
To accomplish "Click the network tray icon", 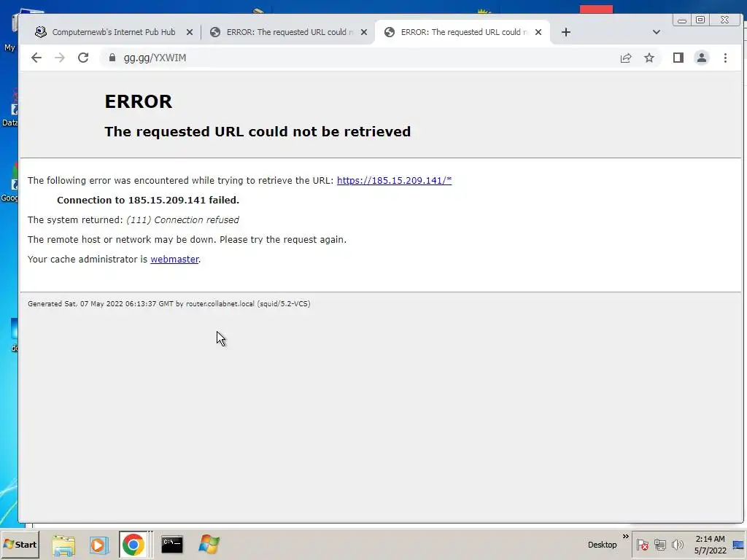I will [659, 545].
